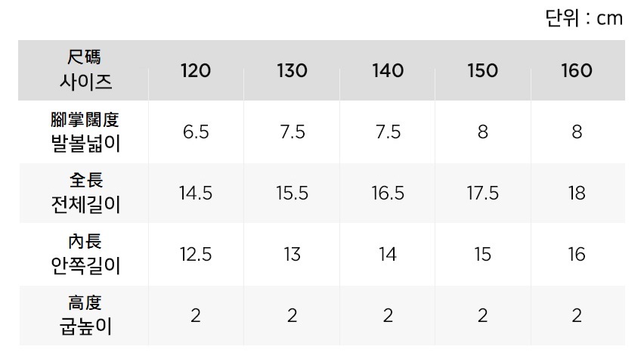The height and width of the screenshot is (359, 644).
Task: Select the 17.5 total length value
Action: click(x=482, y=193)
